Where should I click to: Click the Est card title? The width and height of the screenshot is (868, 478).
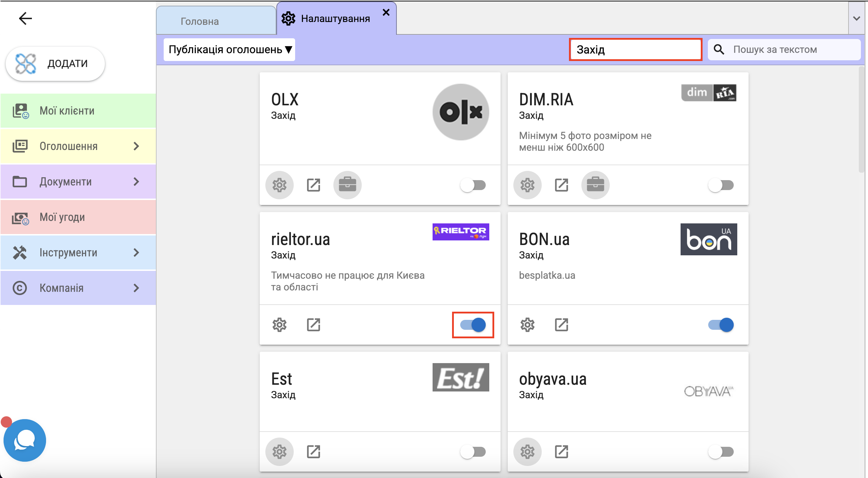click(282, 379)
